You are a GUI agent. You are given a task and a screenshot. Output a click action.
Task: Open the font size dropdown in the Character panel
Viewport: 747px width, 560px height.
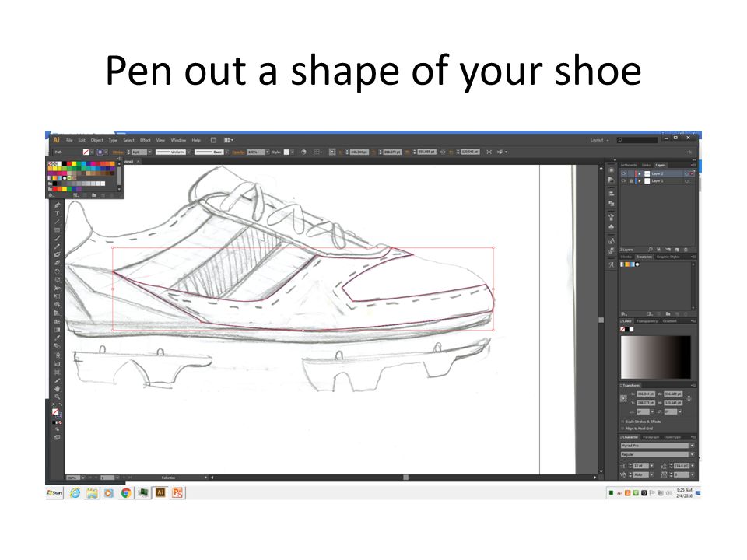click(x=652, y=465)
